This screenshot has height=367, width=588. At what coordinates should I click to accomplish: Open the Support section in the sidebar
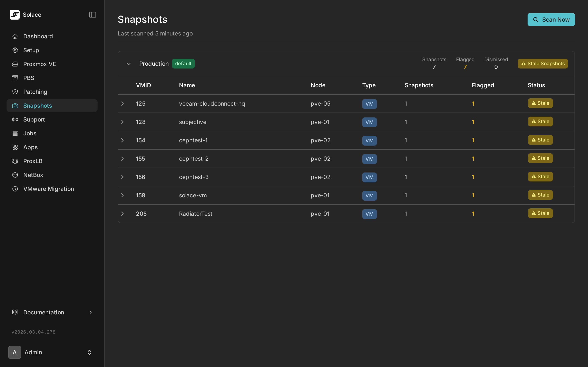(34, 119)
